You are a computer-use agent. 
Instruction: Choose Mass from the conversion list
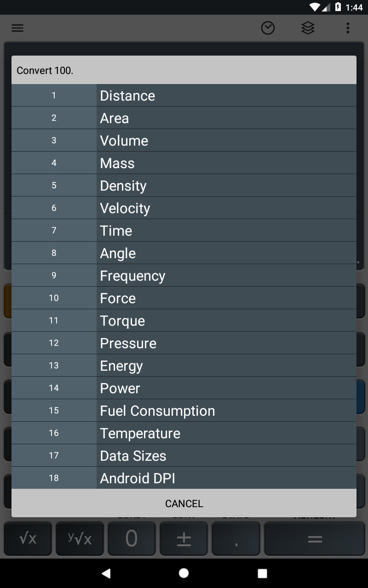tap(184, 163)
